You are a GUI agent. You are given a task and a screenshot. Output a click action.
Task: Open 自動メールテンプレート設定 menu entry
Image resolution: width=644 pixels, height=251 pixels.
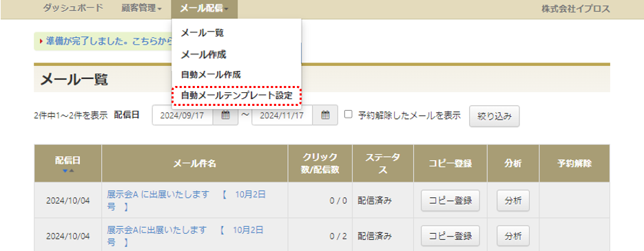coord(236,96)
